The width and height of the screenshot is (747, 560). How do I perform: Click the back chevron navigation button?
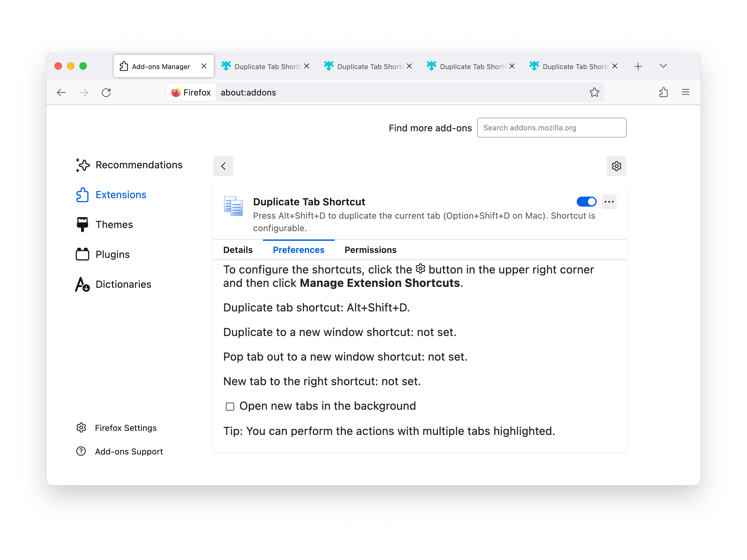(224, 165)
